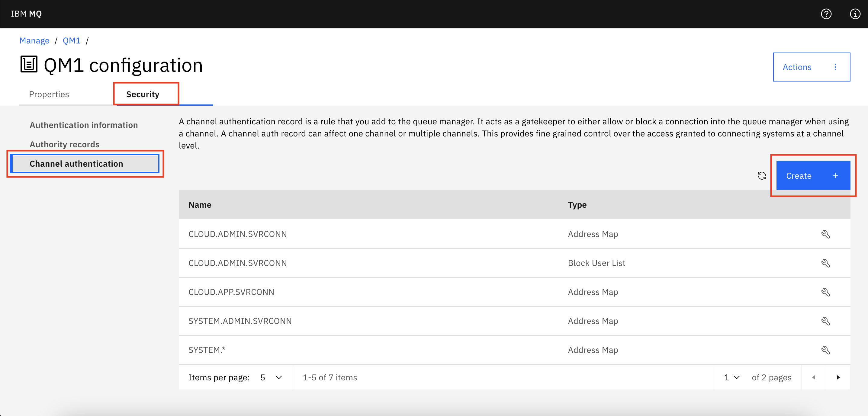Edit the Block User List record wrench
Screen dimensions: 868x416
pyautogui.click(x=825, y=263)
